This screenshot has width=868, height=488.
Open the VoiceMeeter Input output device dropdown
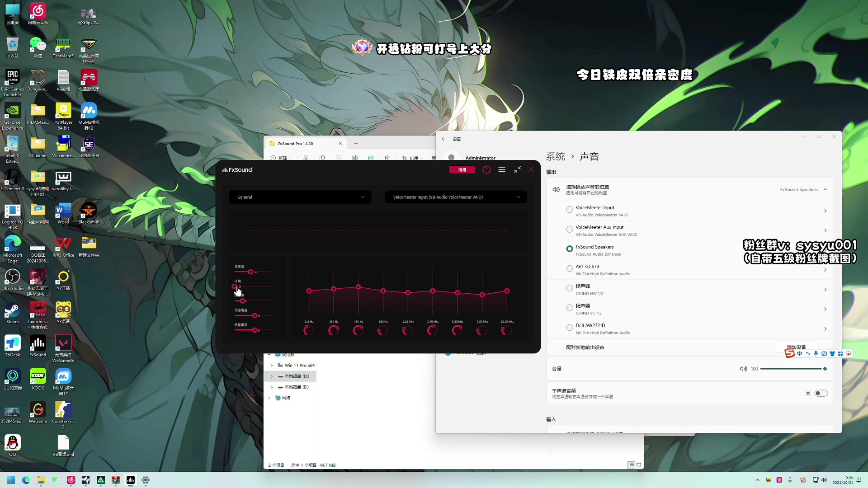point(456,197)
